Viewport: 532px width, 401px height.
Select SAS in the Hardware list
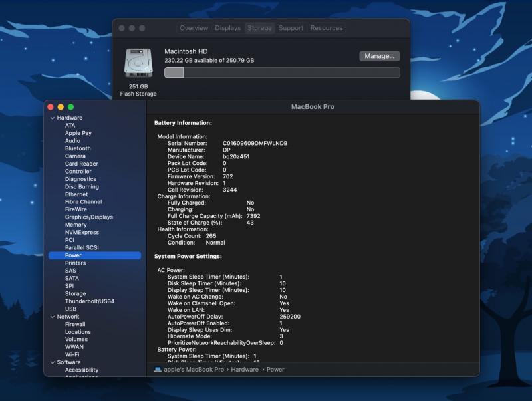click(x=70, y=271)
